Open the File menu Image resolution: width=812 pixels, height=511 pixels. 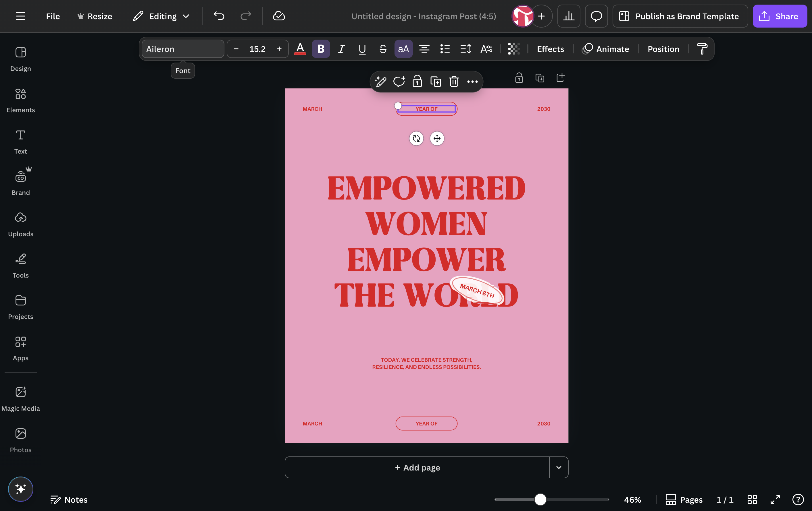pyautogui.click(x=53, y=16)
